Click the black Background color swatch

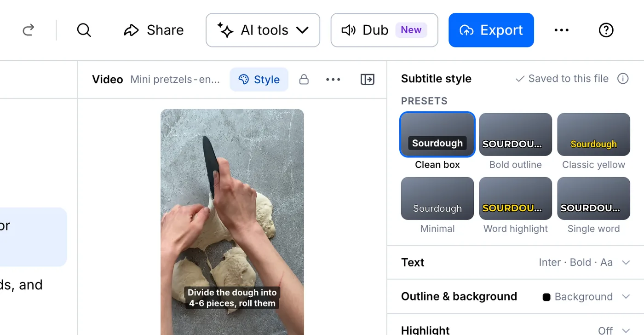pyautogui.click(x=546, y=297)
